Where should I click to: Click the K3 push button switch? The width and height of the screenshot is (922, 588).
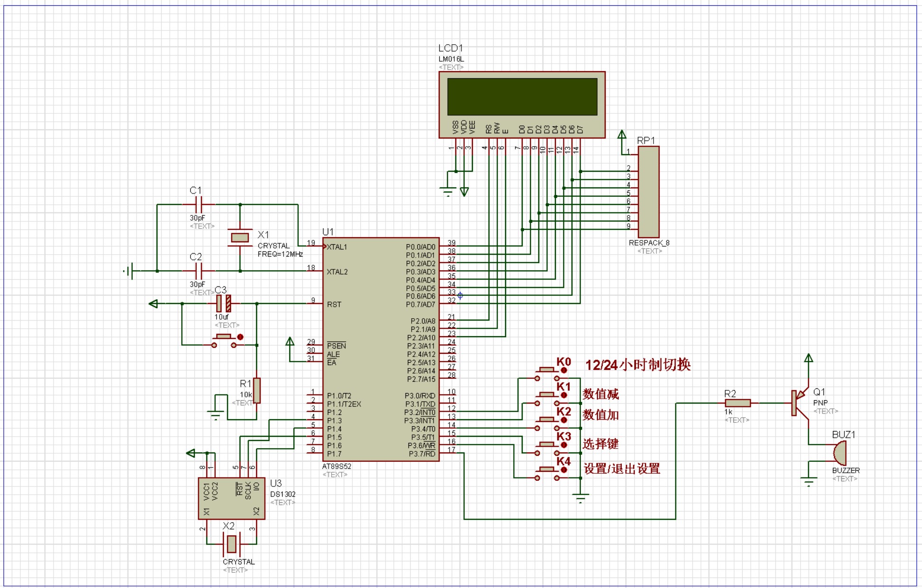(x=547, y=449)
